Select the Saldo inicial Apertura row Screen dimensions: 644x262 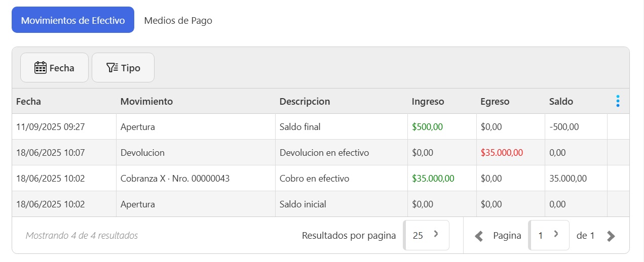point(302,204)
